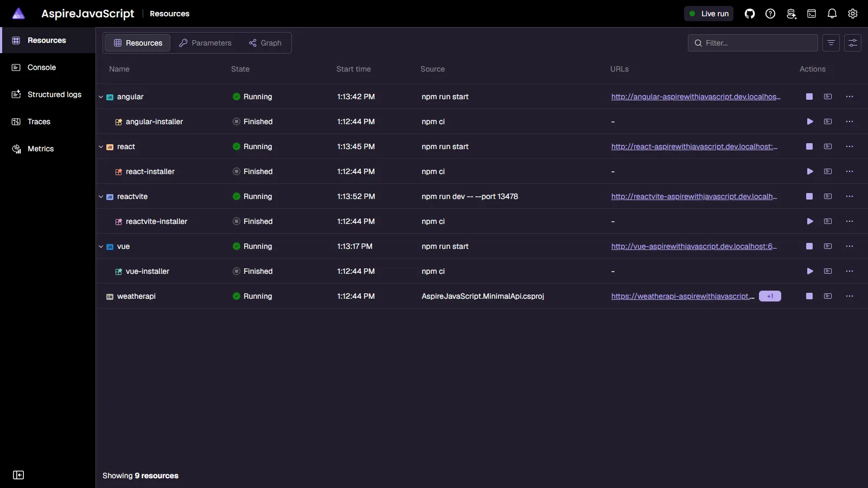This screenshot has width=868, height=488.
Task: Stop the react resource
Action: [809, 146]
